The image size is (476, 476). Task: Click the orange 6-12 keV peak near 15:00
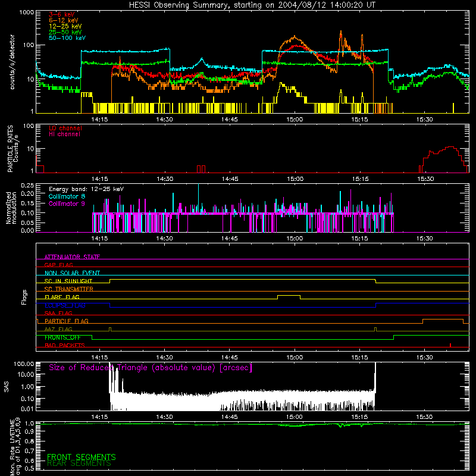[294, 37]
